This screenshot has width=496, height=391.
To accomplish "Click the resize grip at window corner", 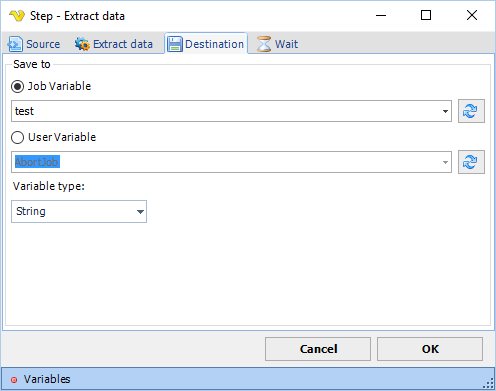I will point(489,384).
